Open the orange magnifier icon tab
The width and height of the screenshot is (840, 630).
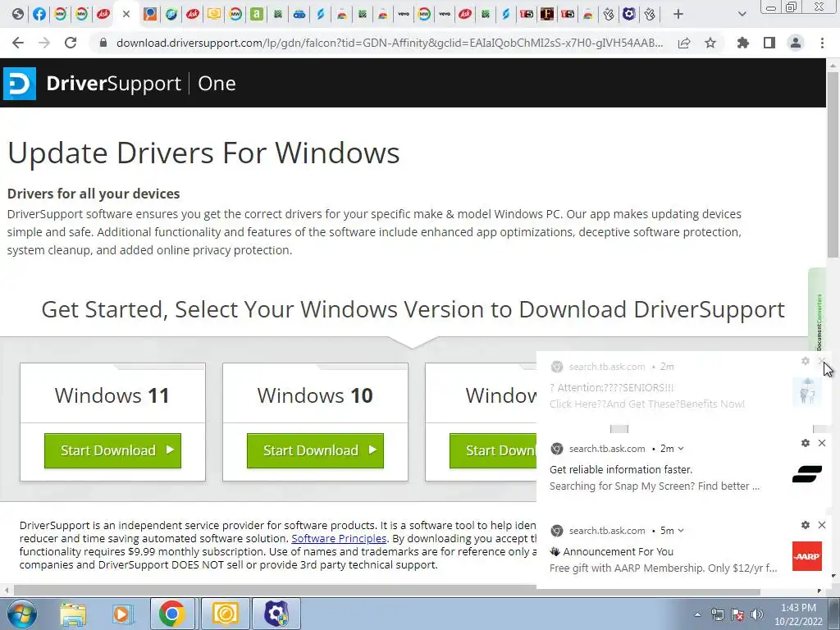(x=150, y=14)
